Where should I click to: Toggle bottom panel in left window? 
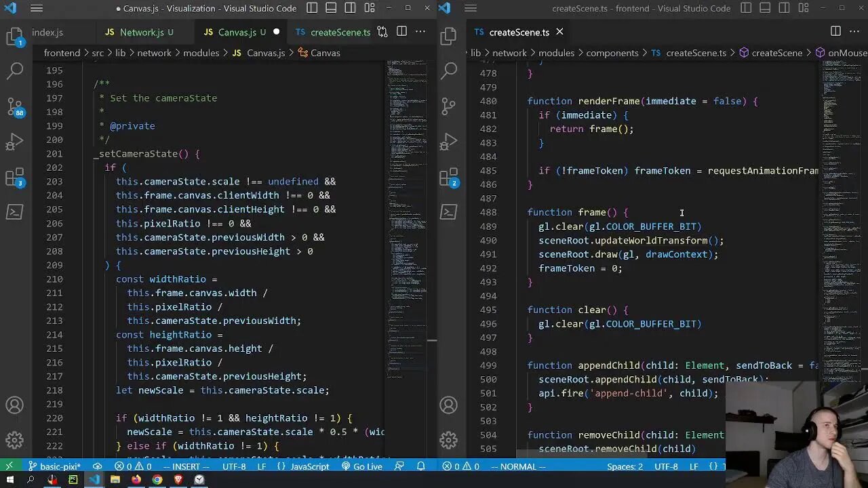pyautogui.click(x=331, y=8)
